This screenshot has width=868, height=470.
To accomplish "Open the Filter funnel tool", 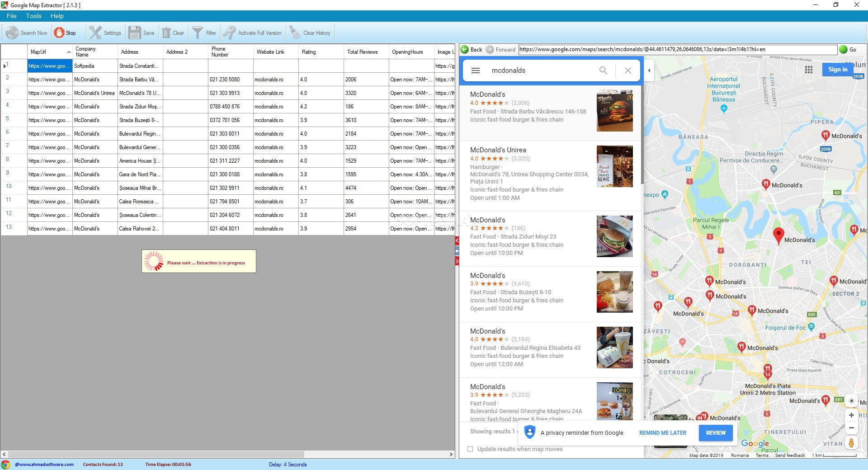I will (x=198, y=33).
